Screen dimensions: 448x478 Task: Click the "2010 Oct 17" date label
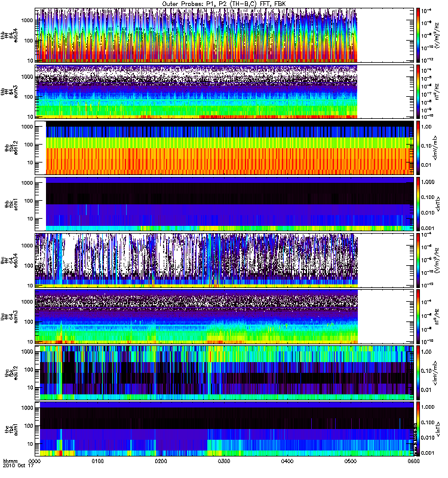18,466
